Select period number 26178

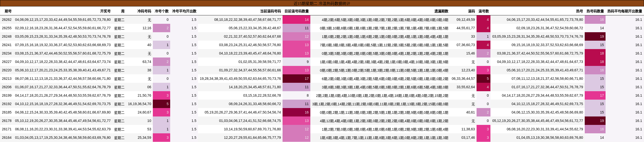(x=7, y=121)
